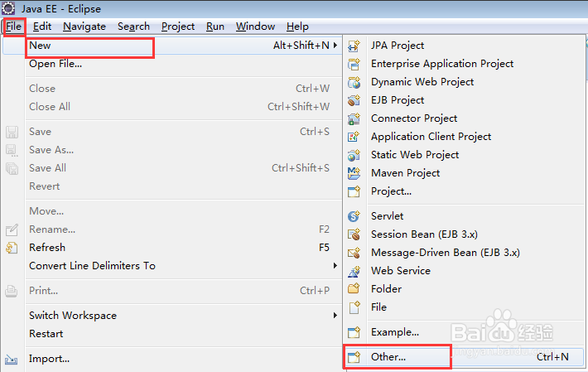Click the Session Bean icon
This screenshot has height=372, width=588.
coord(354,234)
